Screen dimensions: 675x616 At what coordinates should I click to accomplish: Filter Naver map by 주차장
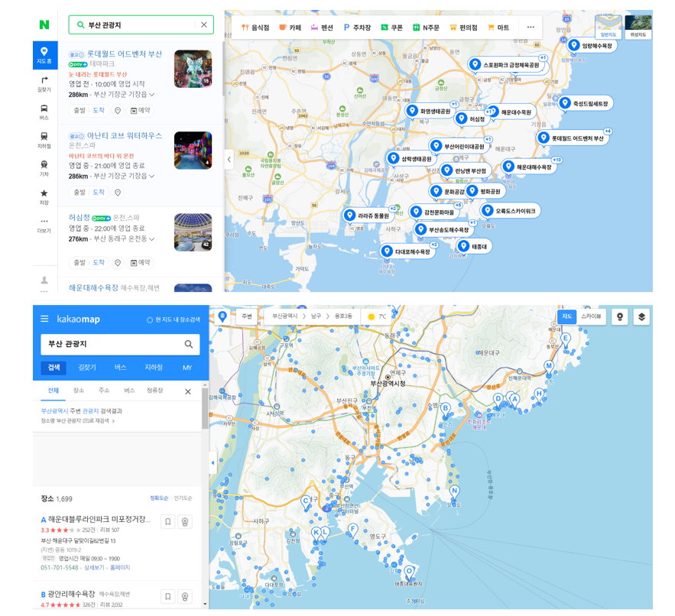click(x=357, y=28)
